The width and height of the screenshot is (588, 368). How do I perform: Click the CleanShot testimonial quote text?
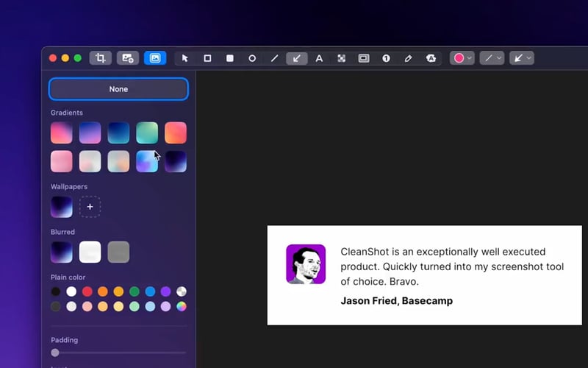pyautogui.click(x=452, y=266)
